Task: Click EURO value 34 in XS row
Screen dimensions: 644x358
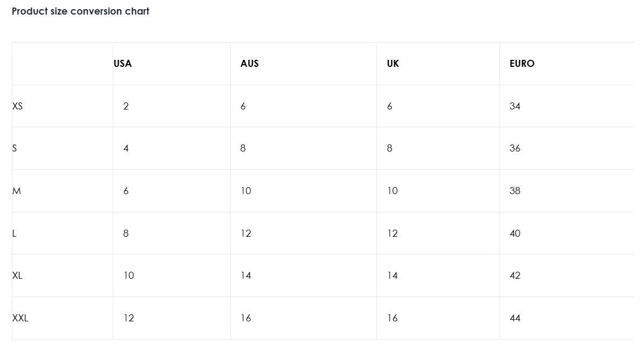Action: click(515, 106)
